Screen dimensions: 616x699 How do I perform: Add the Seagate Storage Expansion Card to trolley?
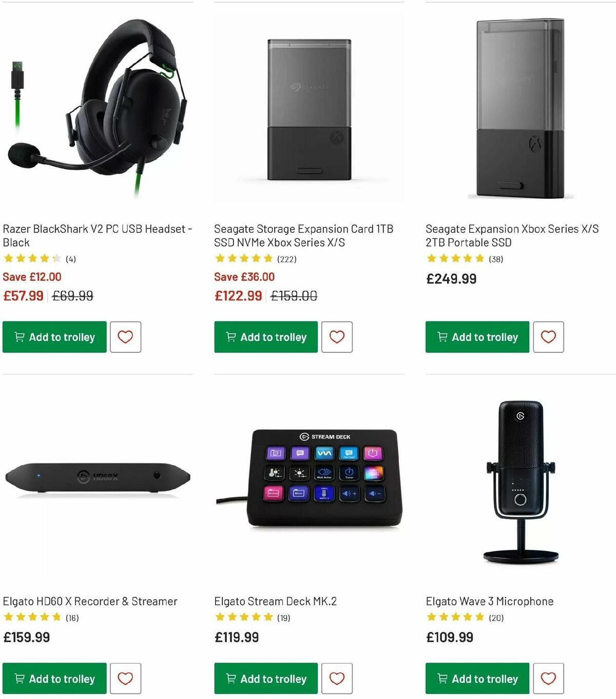(265, 337)
